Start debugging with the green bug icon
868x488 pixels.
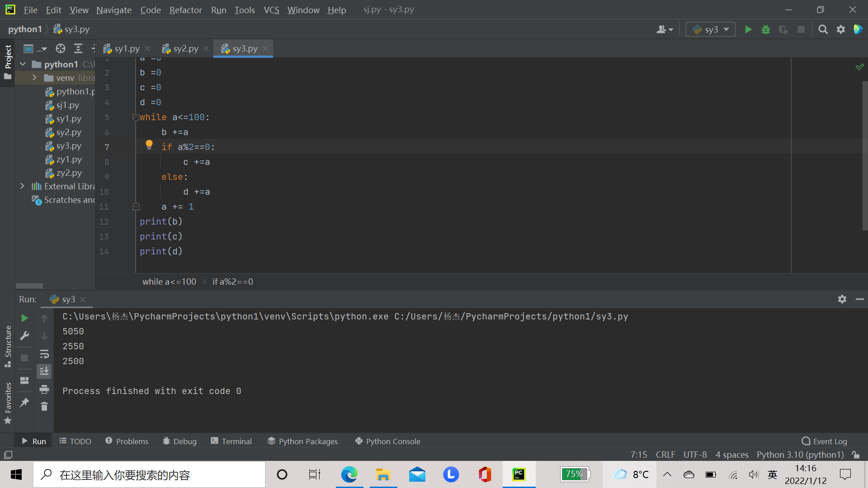pos(766,29)
